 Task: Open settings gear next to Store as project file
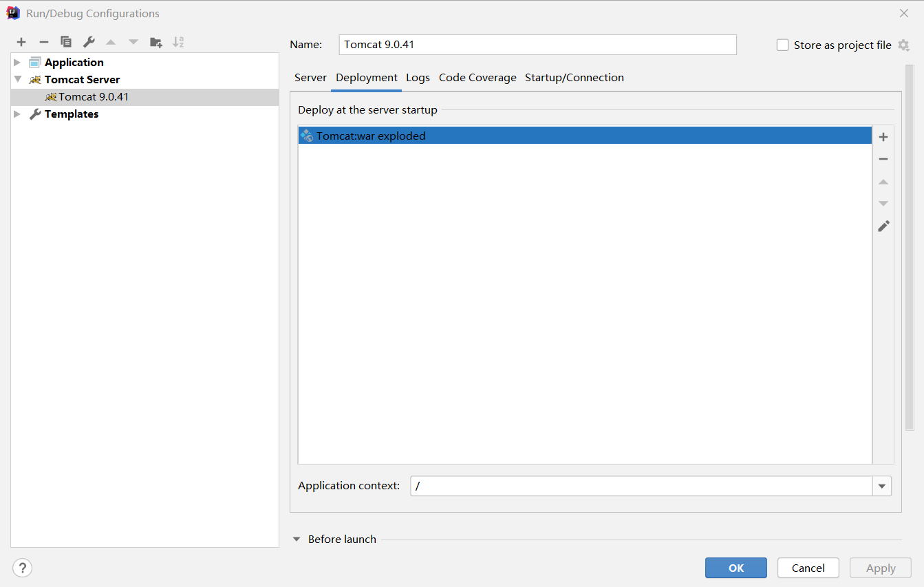tap(905, 44)
